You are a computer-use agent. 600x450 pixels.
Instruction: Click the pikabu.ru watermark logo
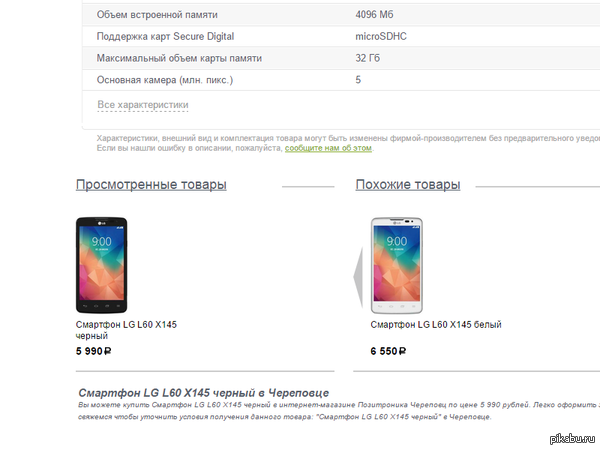tap(570, 438)
